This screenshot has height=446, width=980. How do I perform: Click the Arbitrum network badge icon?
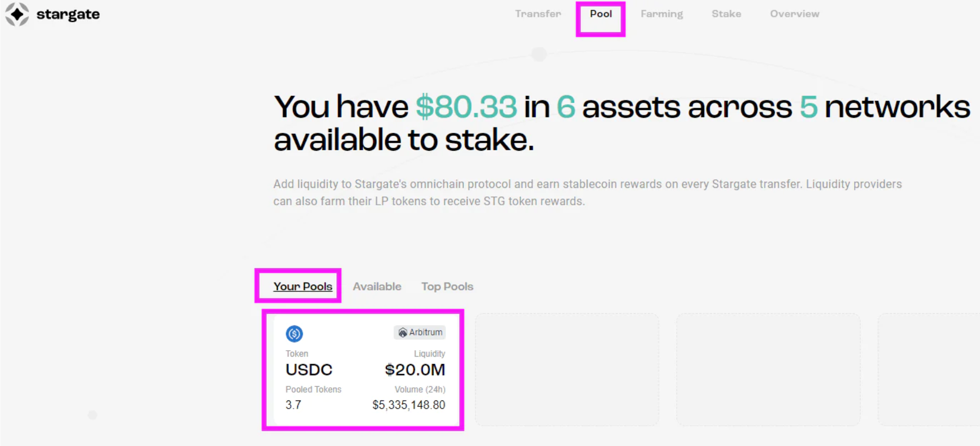pyautogui.click(x=403, y=333)
